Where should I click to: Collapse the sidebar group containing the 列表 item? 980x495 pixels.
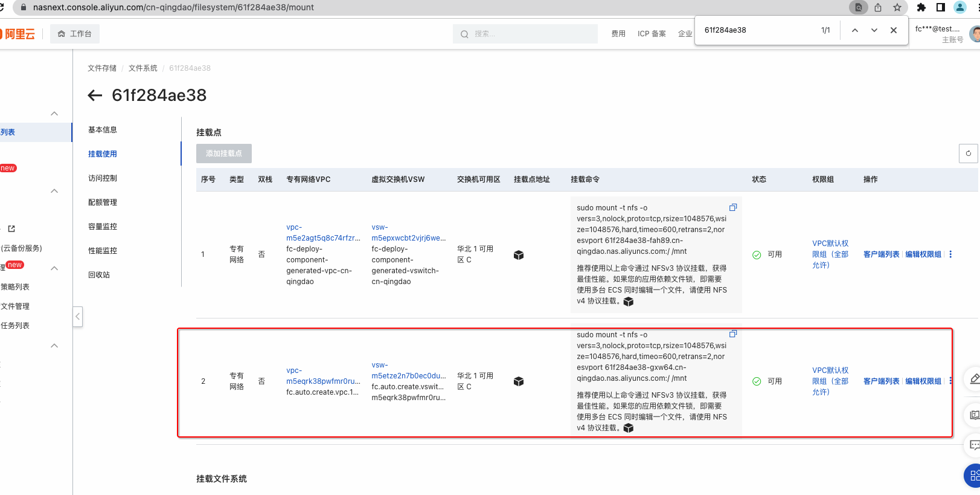click(54, 114)
